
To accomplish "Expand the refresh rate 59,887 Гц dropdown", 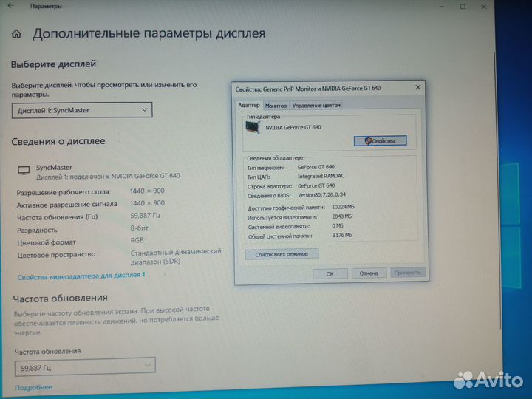I will (85, 366).
